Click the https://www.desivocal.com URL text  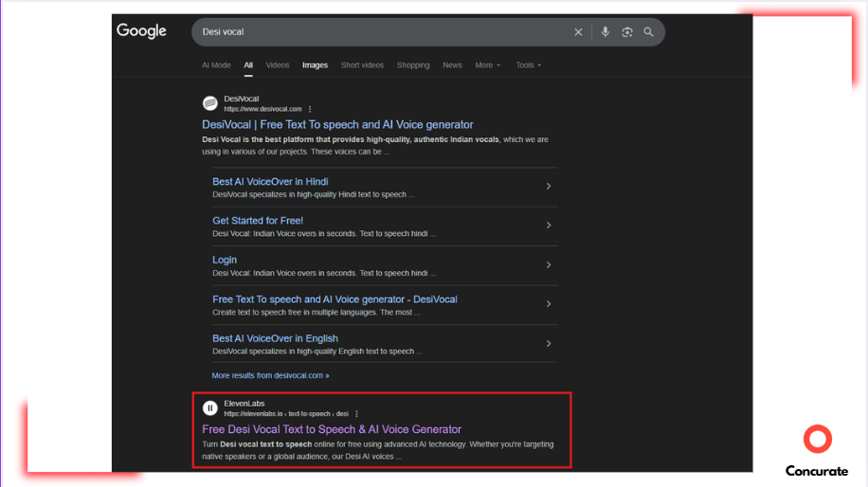pos(262,109)
